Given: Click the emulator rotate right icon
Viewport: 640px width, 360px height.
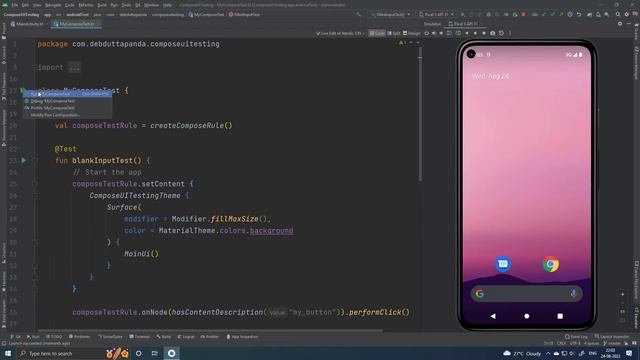Looking at the screenshot, I should click(458, 33).
